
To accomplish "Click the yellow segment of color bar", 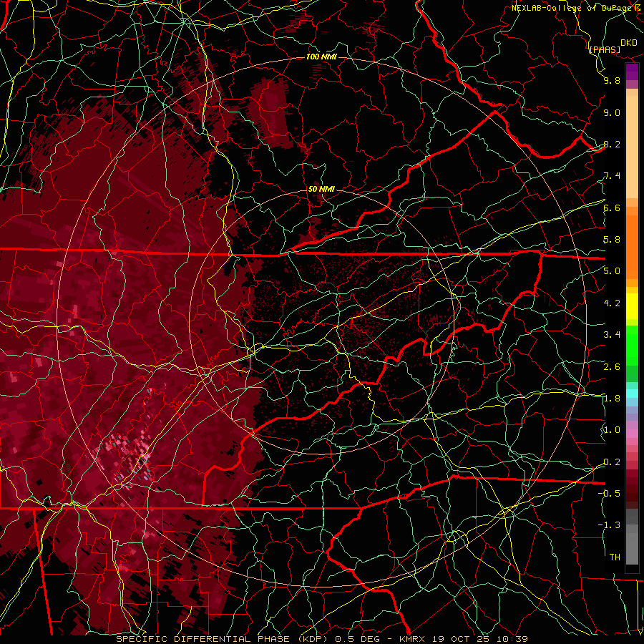I will [632, 306].
